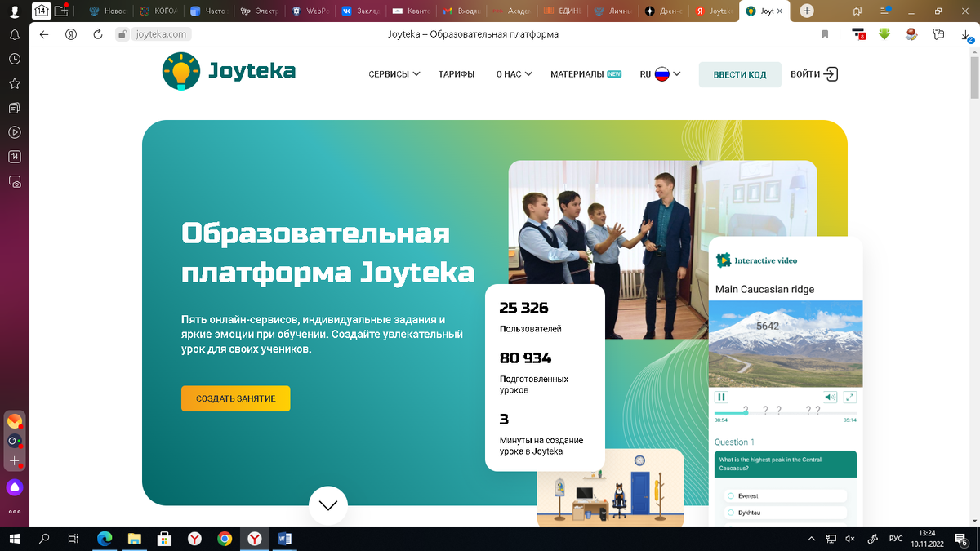Bookmark this page

(825, 34)
